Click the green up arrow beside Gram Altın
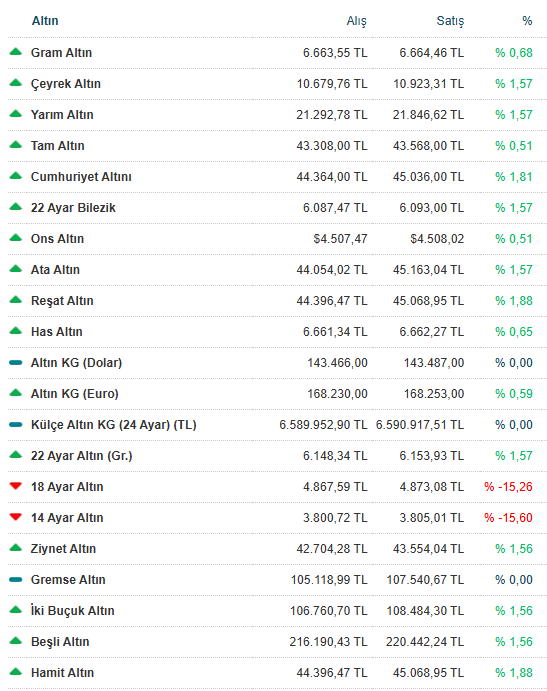 point(15,52)
